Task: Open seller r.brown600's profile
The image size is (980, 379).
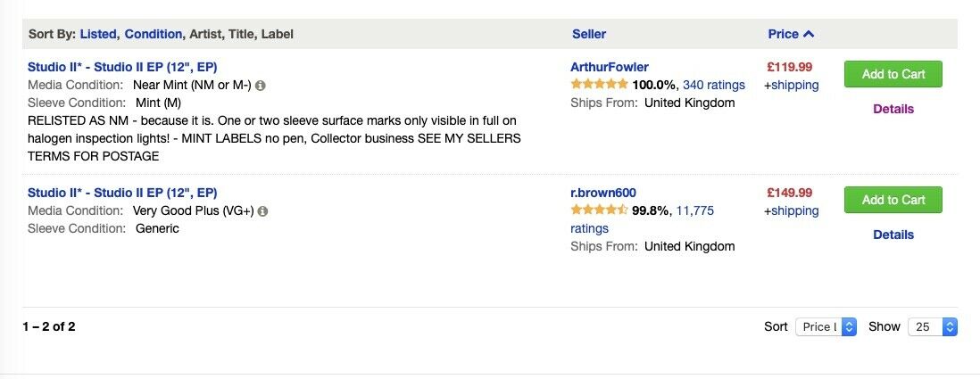Action: pos(603,193)
